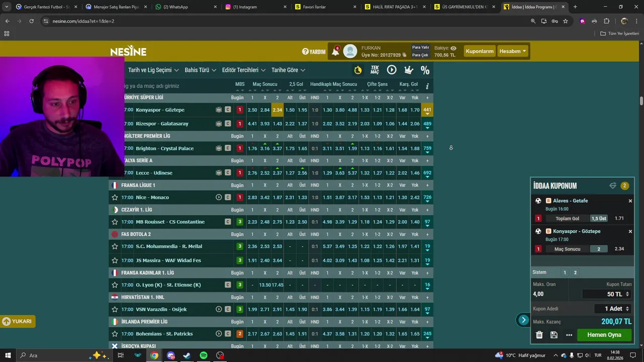644x362 pixels.
Task: Toggle system option 1 in coupon
Action: tap(565, 273)
